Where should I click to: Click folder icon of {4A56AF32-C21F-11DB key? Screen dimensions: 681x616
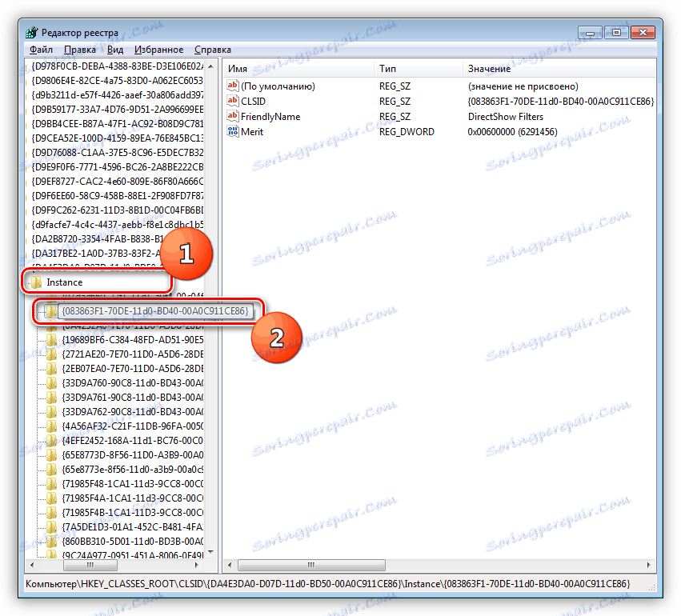click(x=51, y=426)
